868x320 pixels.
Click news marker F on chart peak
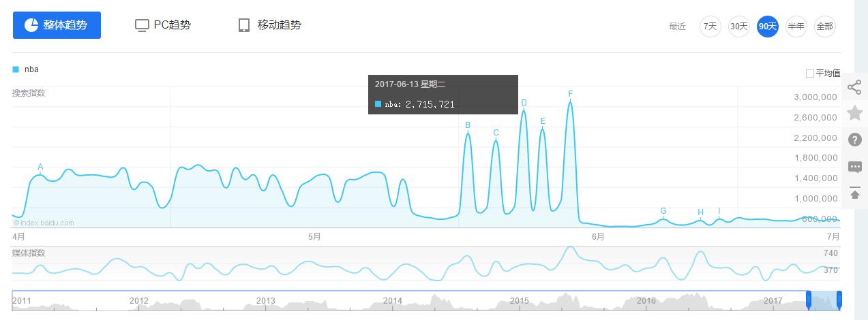[x=570, y=94]
